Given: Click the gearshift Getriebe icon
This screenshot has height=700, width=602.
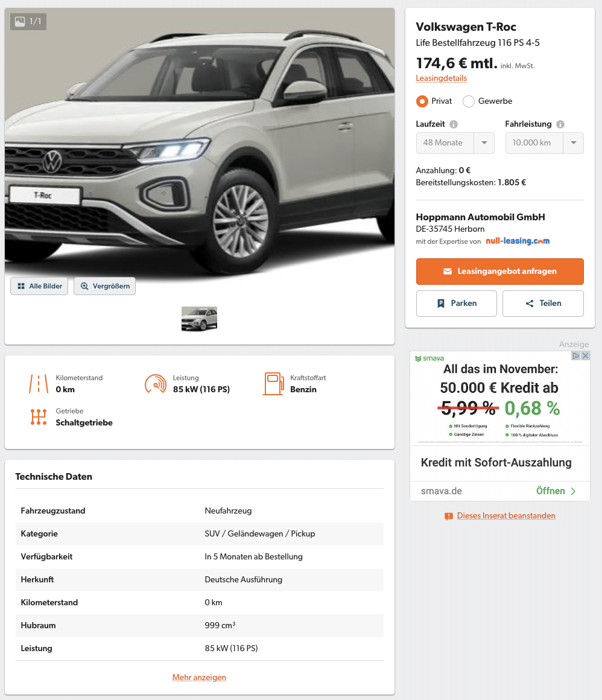Looking at the screenshot, I should pos(39,417).
